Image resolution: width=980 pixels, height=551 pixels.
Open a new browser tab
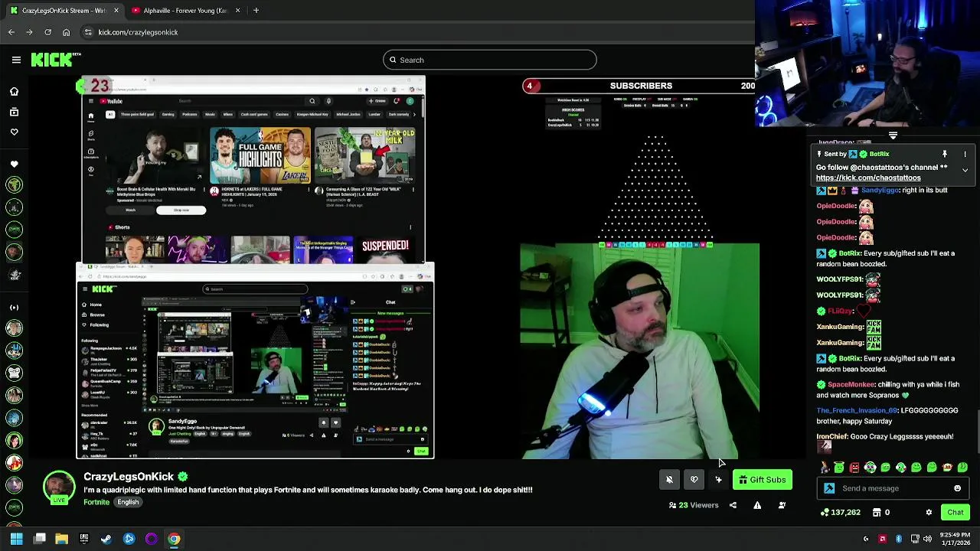256,11
